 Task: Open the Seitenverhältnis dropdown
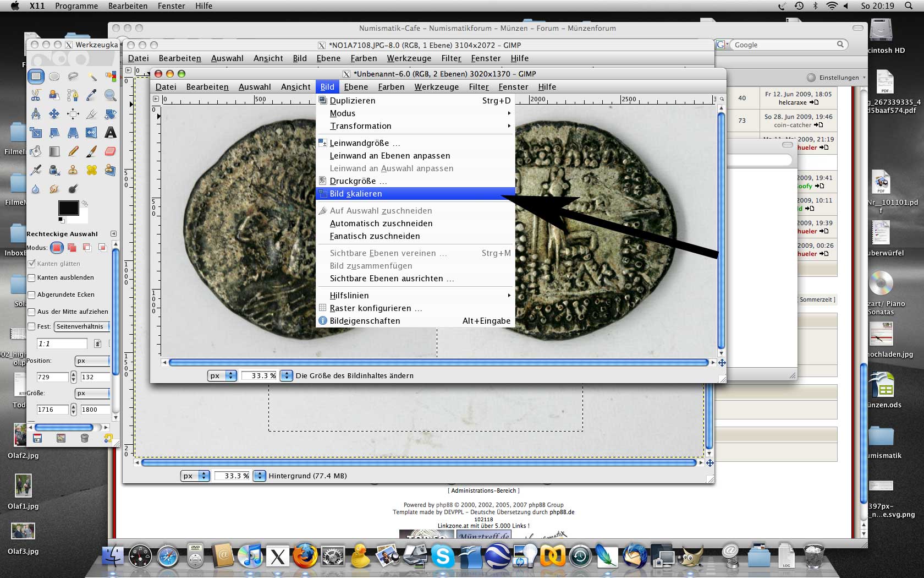coord(82,326)
